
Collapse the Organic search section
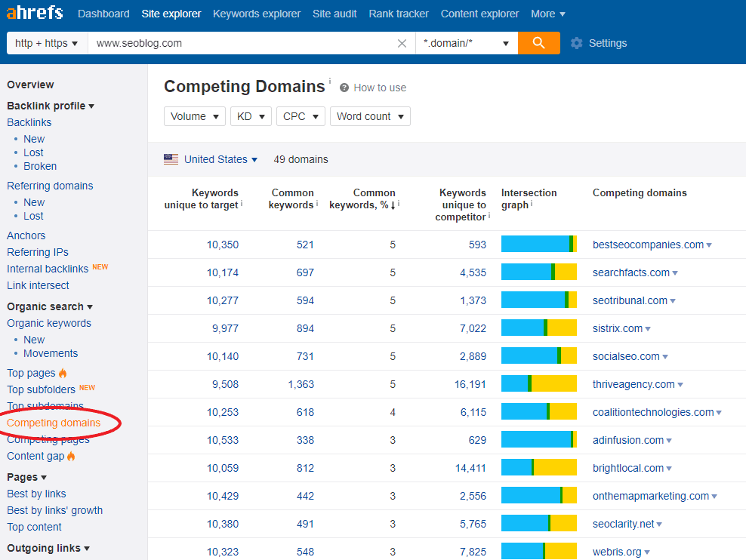coord(50,306)
